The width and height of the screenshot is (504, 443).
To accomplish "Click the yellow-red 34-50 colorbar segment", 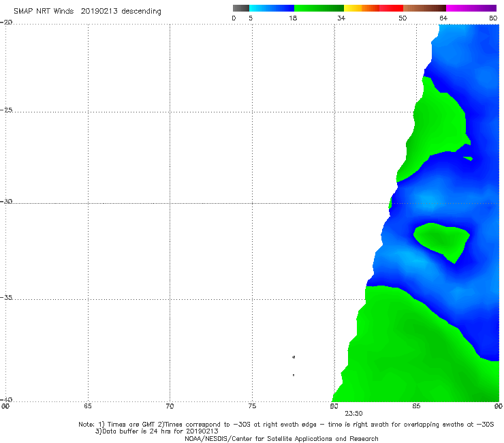I will 373,8.
